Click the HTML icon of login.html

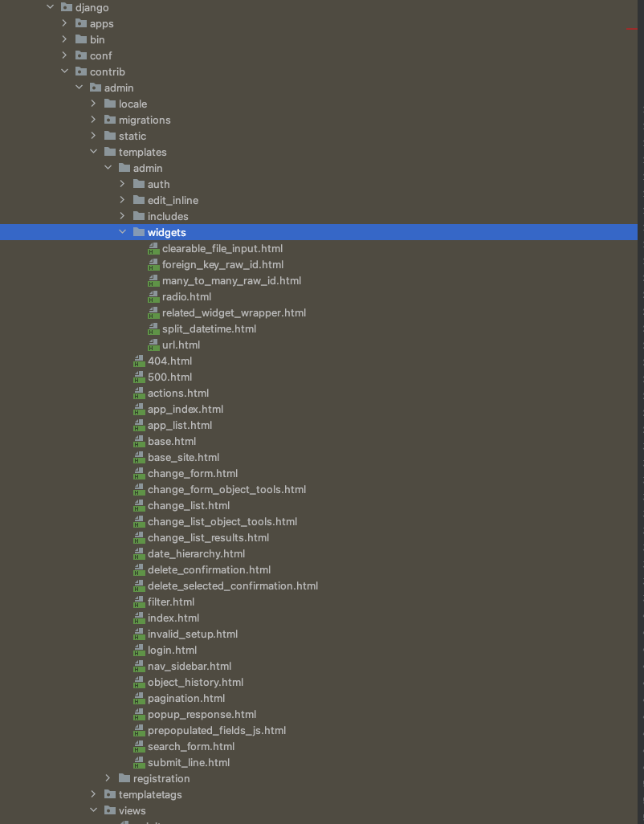click(139, 650)
